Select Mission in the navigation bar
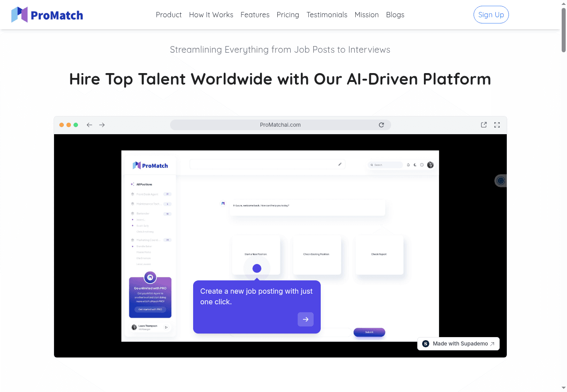The width and height of the screenshot is (567, 392). click(x=366, y=15)
